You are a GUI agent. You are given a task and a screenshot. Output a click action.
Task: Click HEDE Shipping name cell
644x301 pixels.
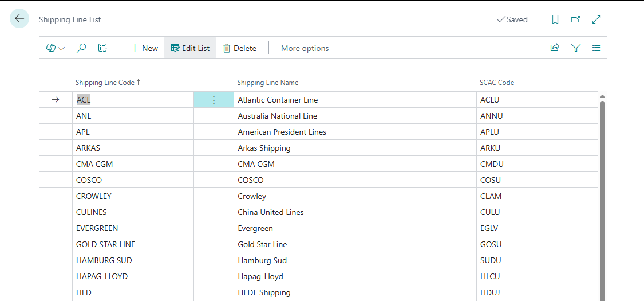click(355, 292)
